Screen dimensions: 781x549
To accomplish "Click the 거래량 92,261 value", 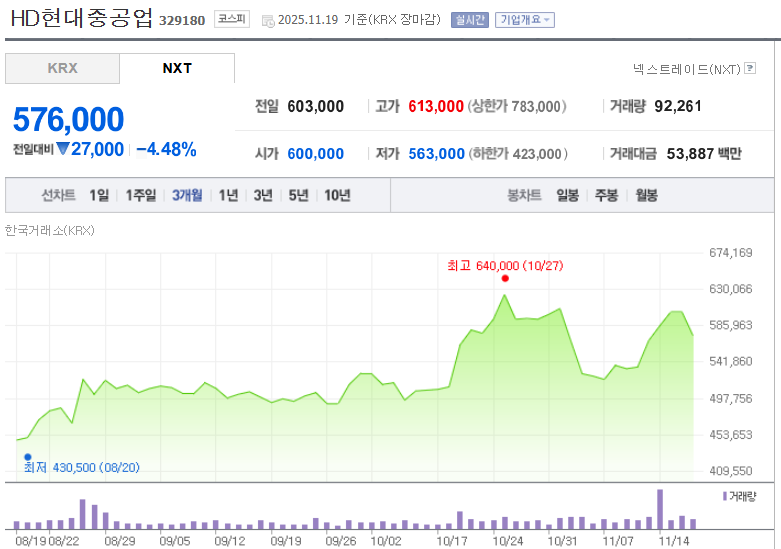I will [x=678, y=106].
